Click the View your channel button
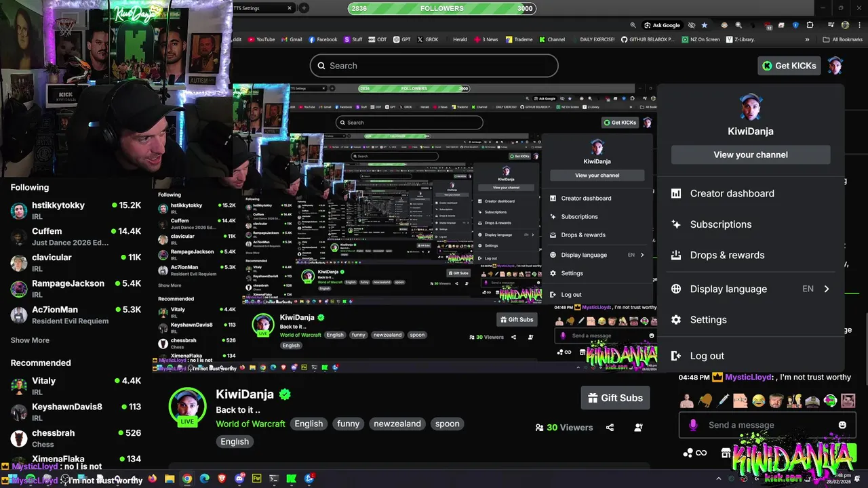This screenshot has width=868, height=488. [751, 155]
